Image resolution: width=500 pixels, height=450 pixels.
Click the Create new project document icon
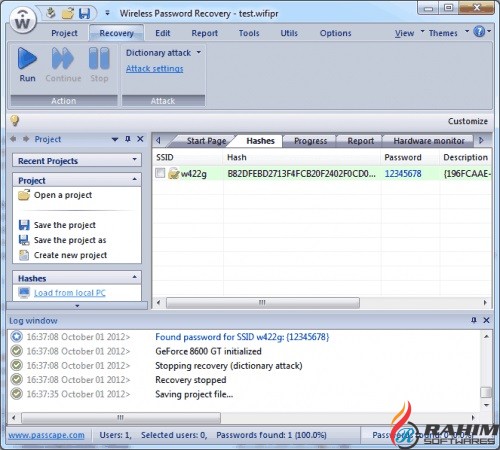coord(24,255)
